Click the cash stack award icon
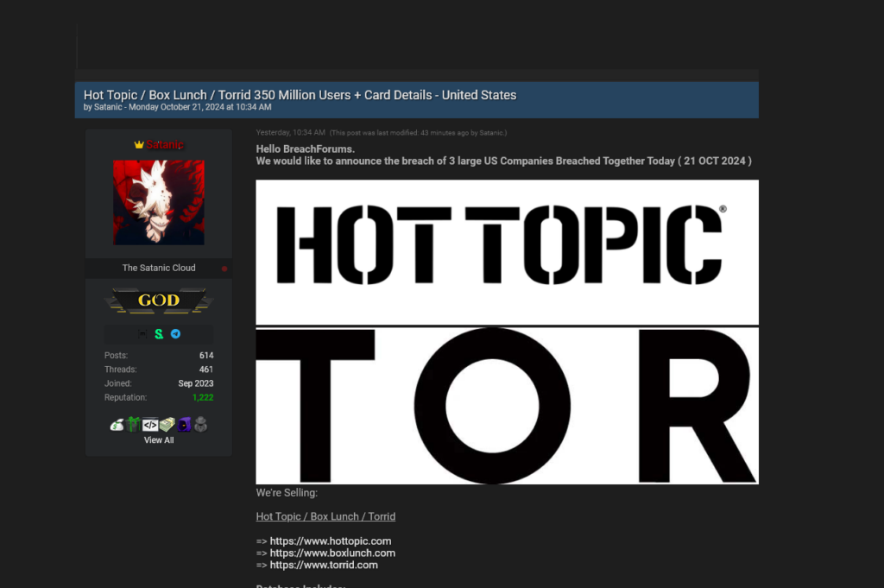Screen dimensions: 884x588 click(167, 425)
